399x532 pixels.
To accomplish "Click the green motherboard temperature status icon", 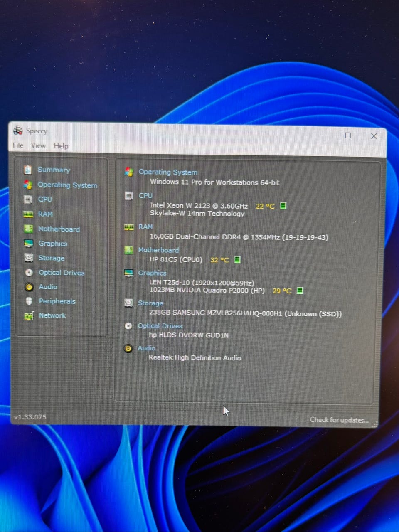I will pyautogui.click(x=237, y=259).
